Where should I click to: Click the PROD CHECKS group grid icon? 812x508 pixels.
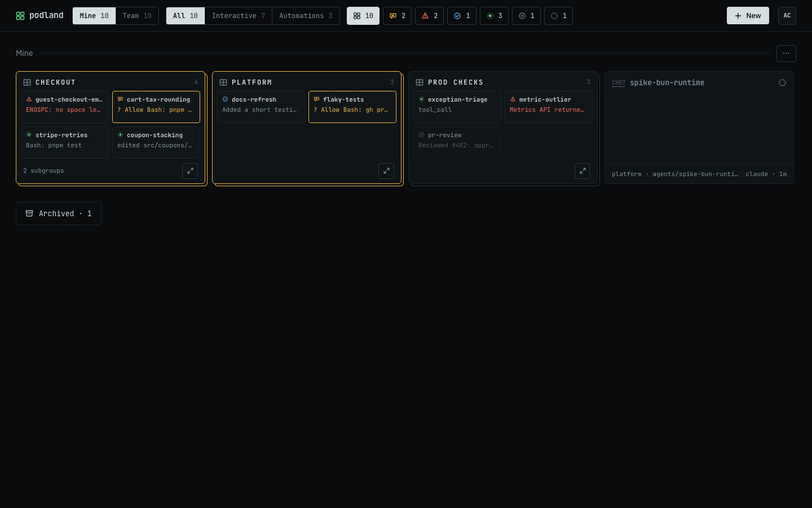[x=420, y=82]
